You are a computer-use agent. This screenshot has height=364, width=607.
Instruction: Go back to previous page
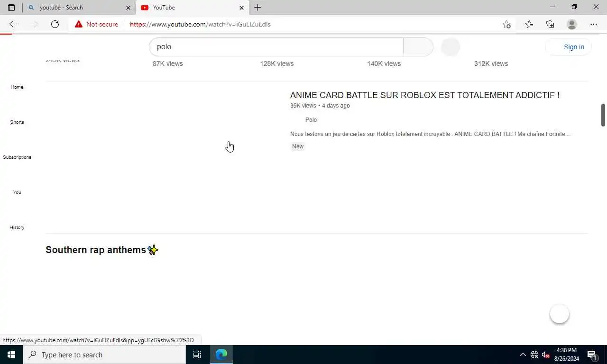click(x=13, y=24)
